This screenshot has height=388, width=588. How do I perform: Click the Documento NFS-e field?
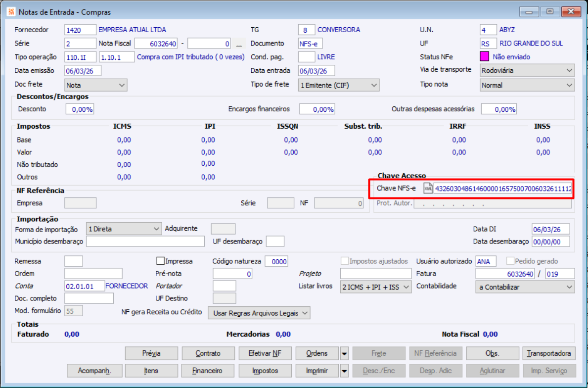[311, 44]
